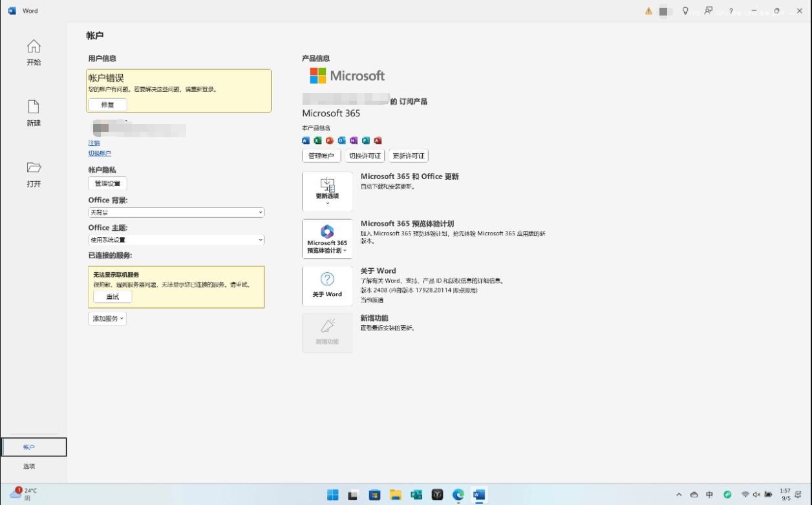Open the 开始 (Home) page in sidebar
The width and height of the screenshot is (812, 505).
tap(34, 52)
